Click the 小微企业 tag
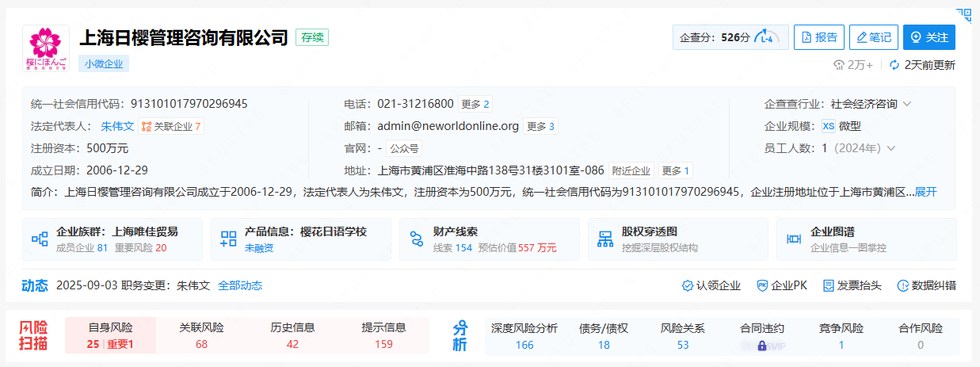 pos(104,64)
